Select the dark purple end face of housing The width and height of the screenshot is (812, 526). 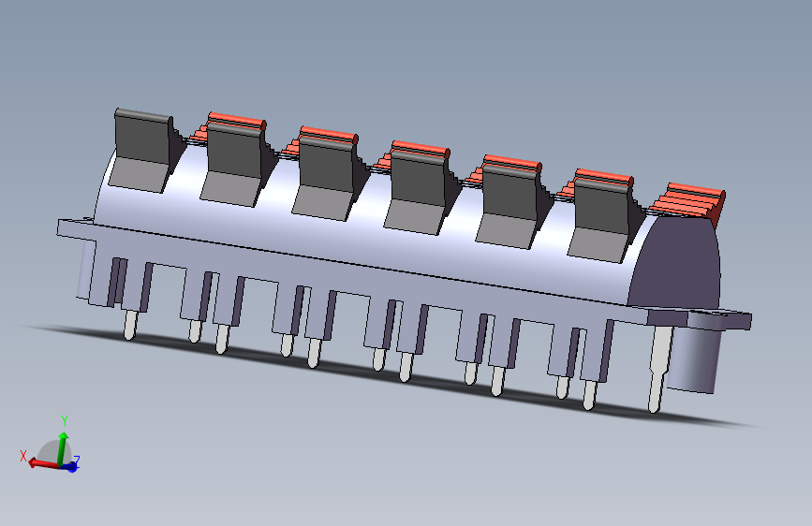675,264
